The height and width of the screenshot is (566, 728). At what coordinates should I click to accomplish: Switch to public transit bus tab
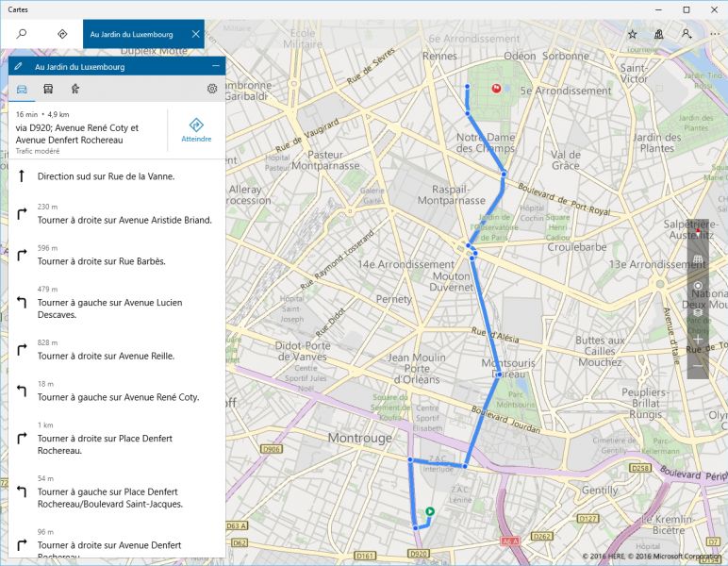click(48, 89)
